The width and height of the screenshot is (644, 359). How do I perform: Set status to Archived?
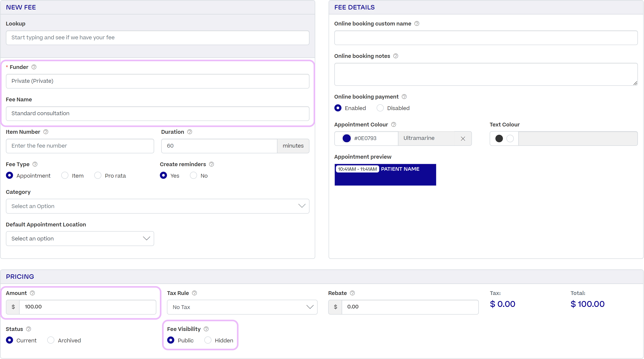point(51,340)
